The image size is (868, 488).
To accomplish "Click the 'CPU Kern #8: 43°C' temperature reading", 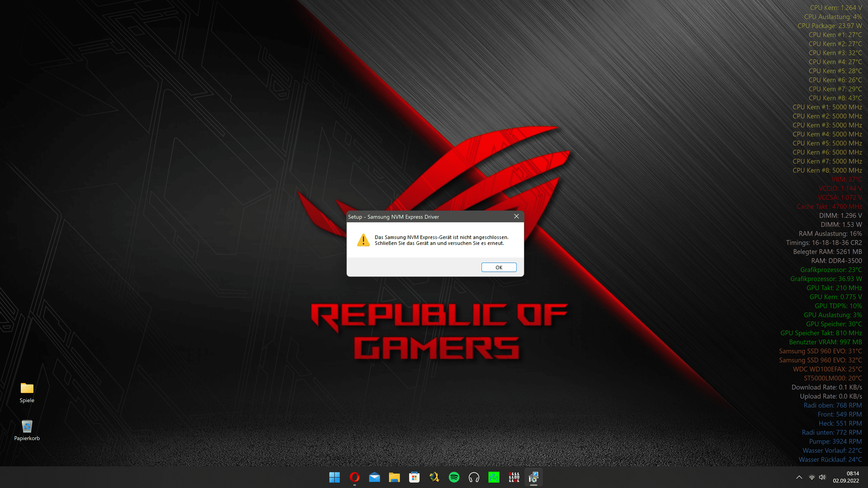I will tap(835, 98).
